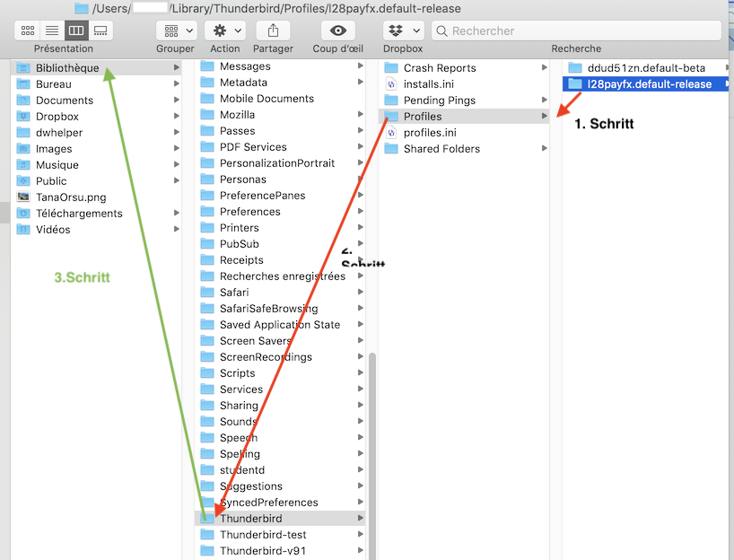
Task: Expand the Musique folder arrow
Action: (x=177, y=164)
